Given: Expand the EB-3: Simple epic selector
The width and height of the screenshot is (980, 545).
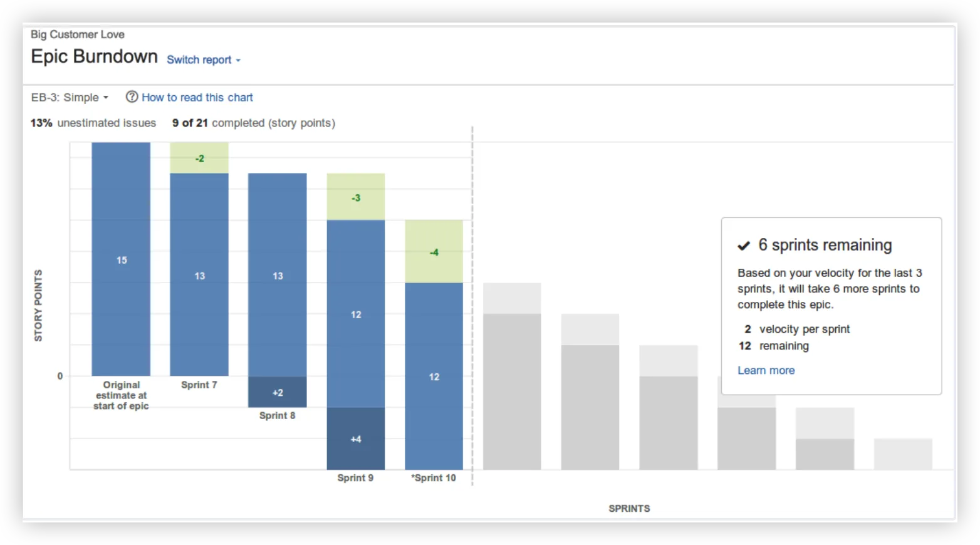Looking at the screenshot, I should coord(70,98).
